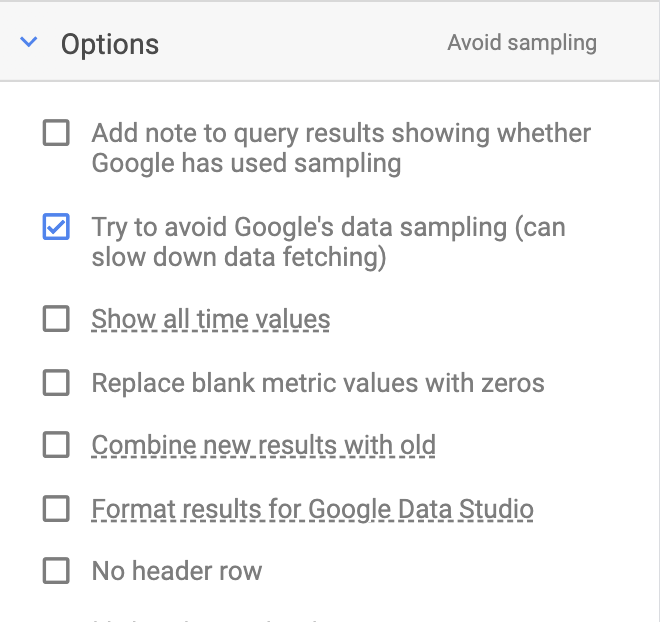
Task: Click the Try to avoid Google's data sampling label
Action: [x=328, y=242]
